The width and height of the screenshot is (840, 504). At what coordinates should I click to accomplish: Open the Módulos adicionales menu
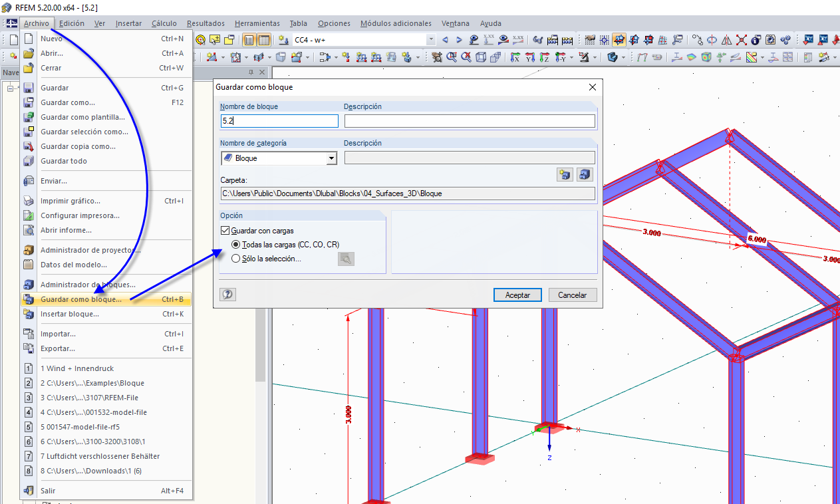(396, 23)
